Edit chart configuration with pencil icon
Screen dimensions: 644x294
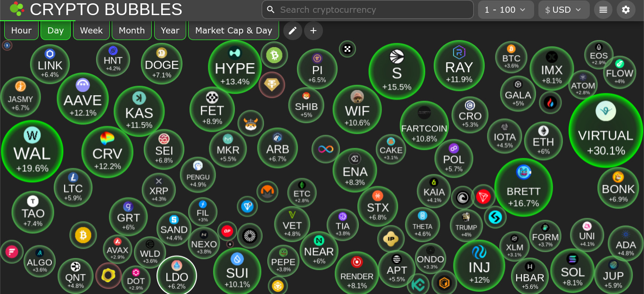tap(292, 31)
